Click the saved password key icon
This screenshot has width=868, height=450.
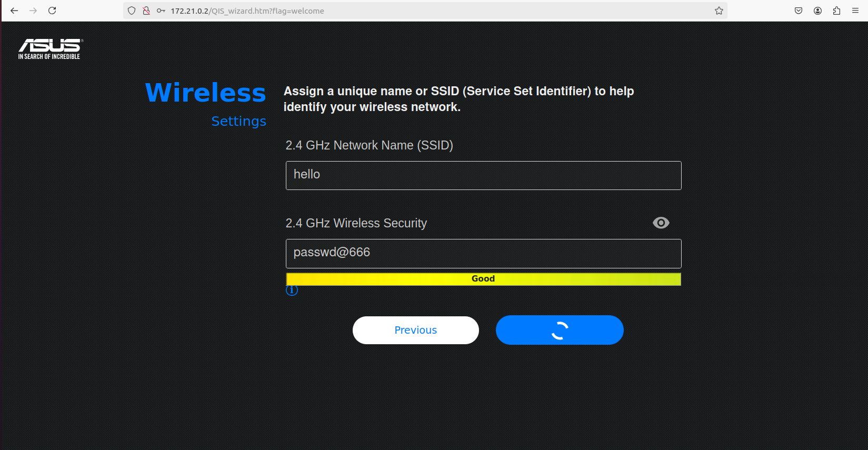pos(161,11)
